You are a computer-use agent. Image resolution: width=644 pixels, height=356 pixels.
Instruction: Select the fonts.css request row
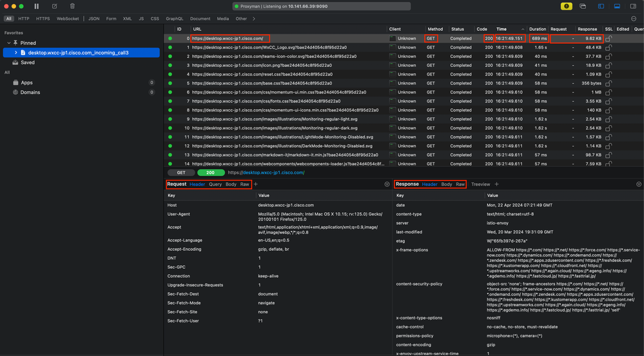point(404,101)
